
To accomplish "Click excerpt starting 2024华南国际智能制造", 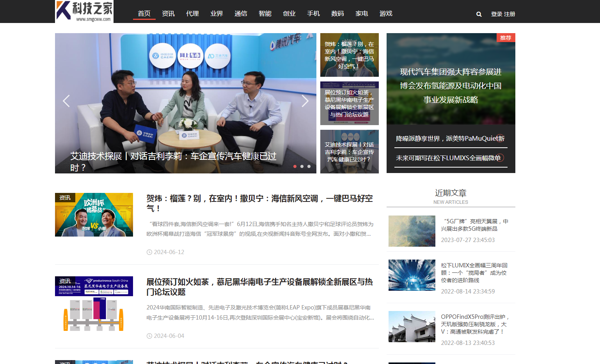I will click(260, 313).
